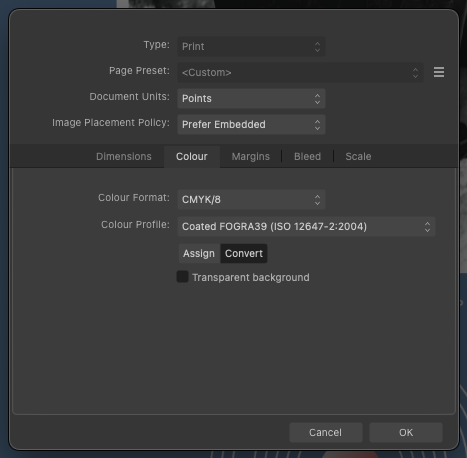This screenshot has width=467, height=458.
Task: Open the Colour Format CMYK/8 dropdown
Action: point(251,200)
